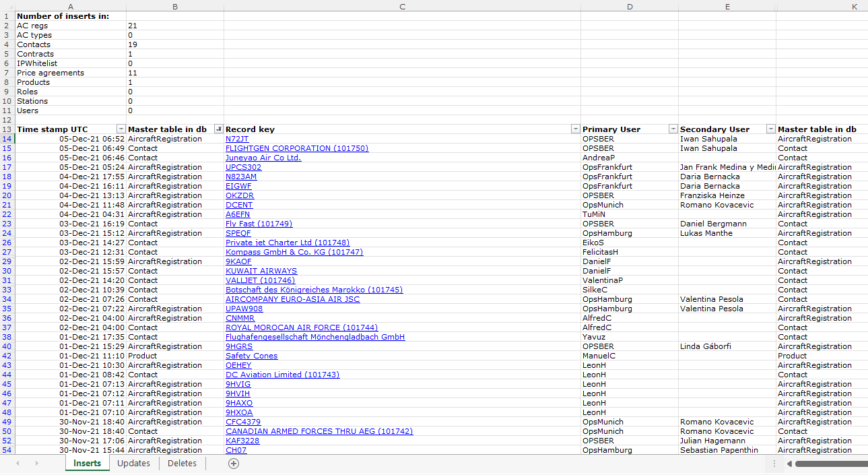
Task: Open the CH07 record link
Action: pos(236,450)
